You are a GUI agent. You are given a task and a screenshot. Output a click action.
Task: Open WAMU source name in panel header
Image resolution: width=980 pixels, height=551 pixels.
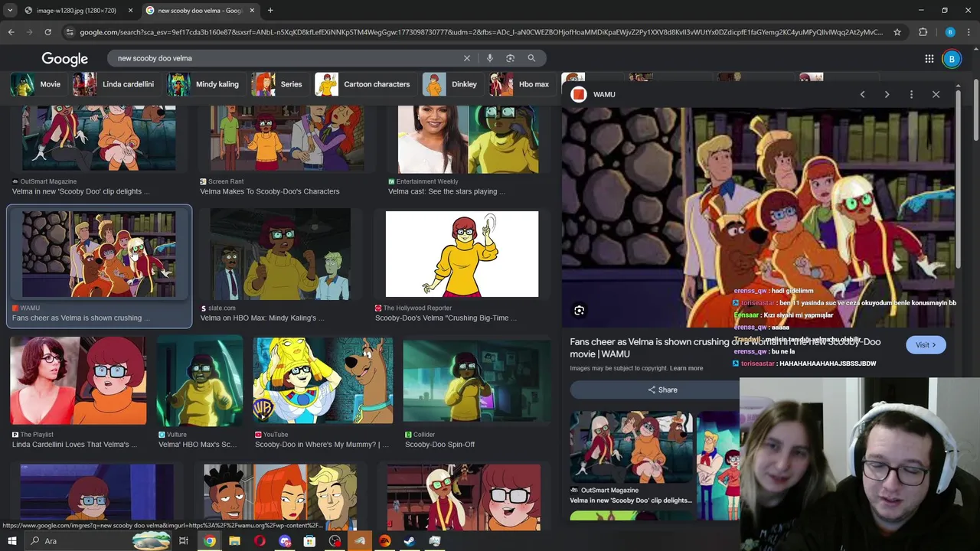pyautogui.click(x=604, y=94)
